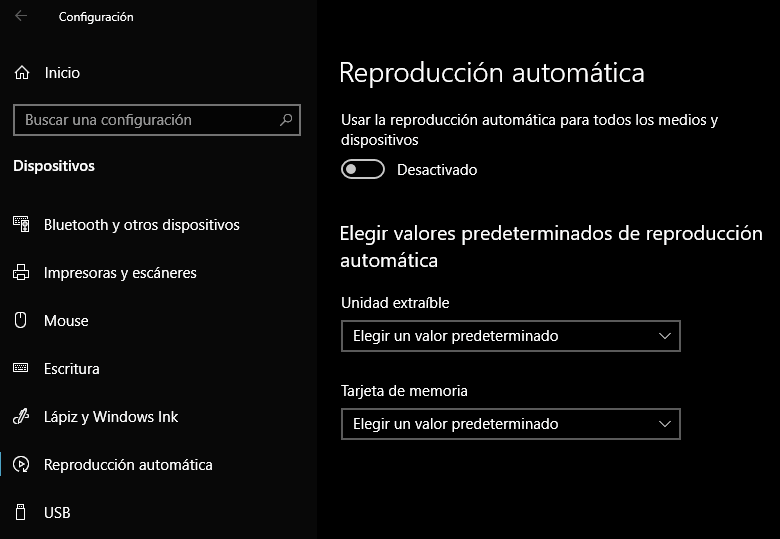Click the back arrow icon
Image resolution: width=780 pixels, height=539 pixels.
pyautogui.click(x=21, y=16)
